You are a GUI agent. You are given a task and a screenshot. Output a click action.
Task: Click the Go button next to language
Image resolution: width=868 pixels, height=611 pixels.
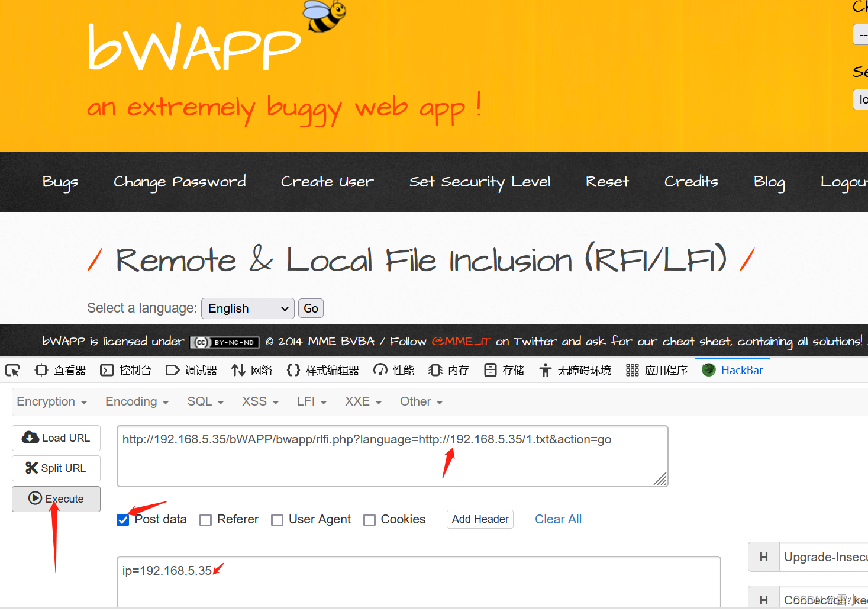coord(311,308)
